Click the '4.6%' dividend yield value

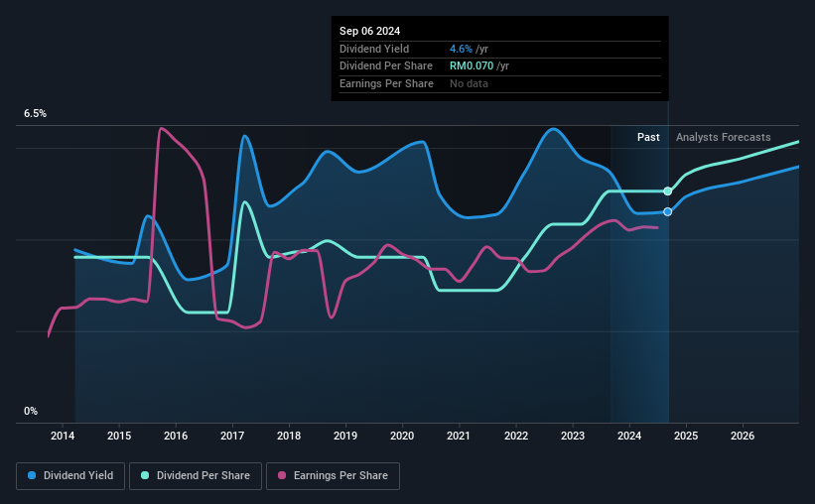point(461,49)
